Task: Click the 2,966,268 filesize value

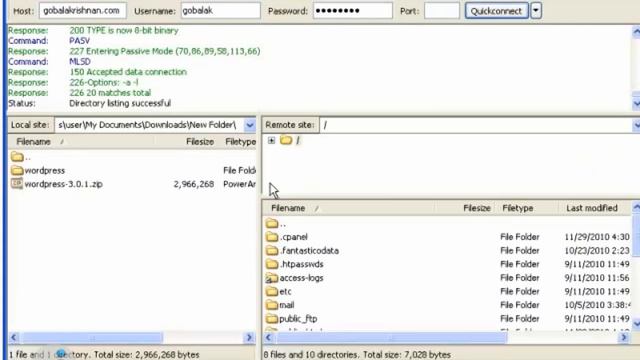Action: click(x=193, y=184)
